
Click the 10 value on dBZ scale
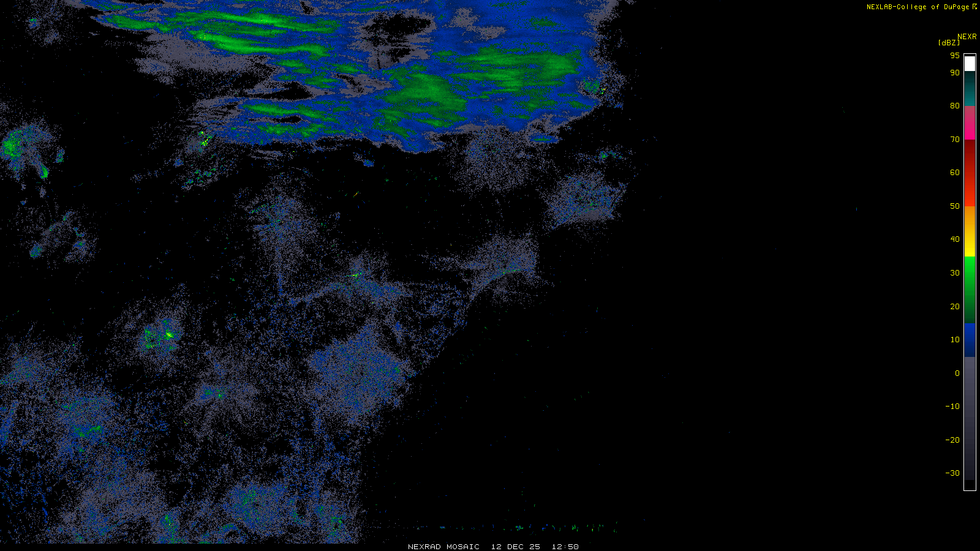pyautogui.click(x=955, y=340)
